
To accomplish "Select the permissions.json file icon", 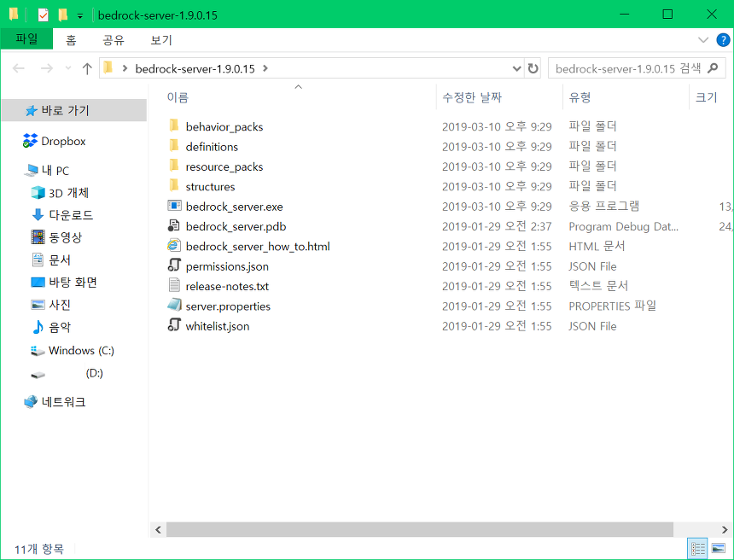I will 174,265.
